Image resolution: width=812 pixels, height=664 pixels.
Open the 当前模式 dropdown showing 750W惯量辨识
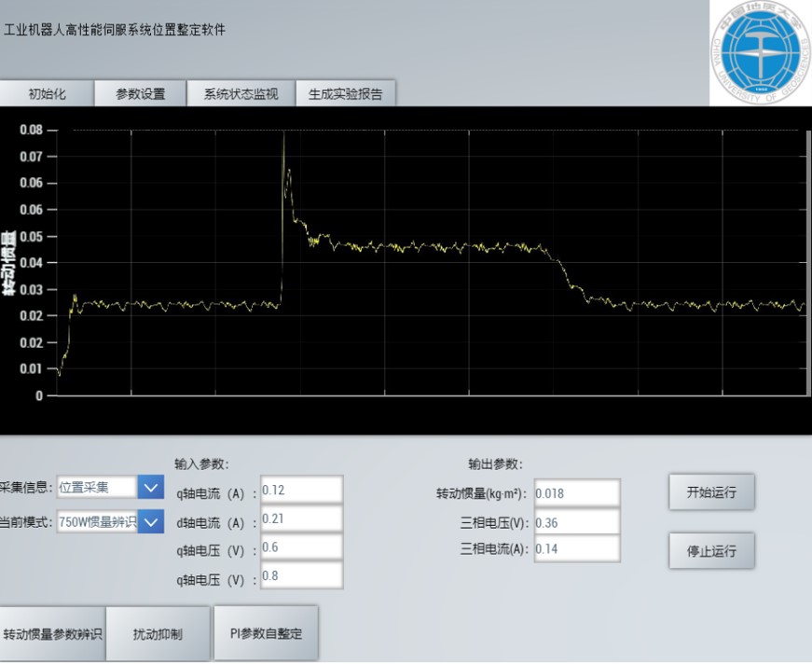tap(150, 521)
